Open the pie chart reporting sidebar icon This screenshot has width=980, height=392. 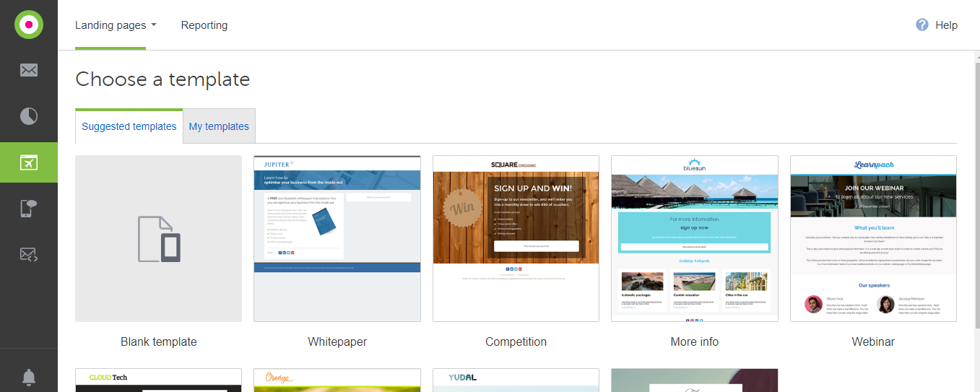[29, 116]
